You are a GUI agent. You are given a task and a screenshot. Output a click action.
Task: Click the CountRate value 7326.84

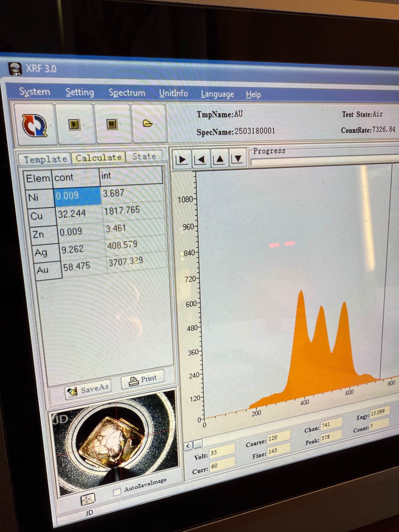[x=384, y=130]
